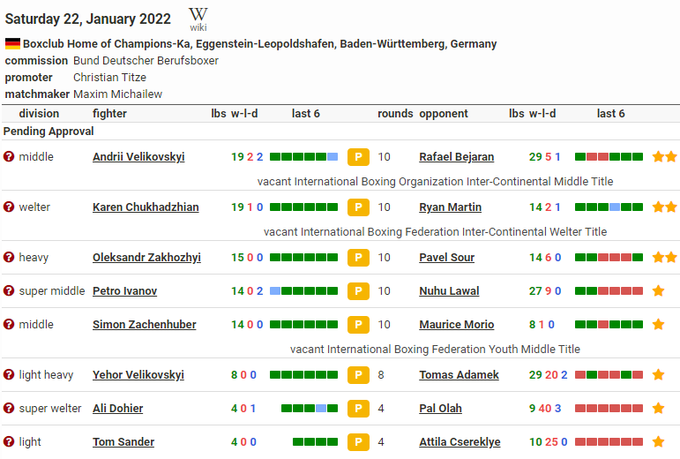This screenshot has height=459, width=680.
Task: Click question mark icon beside Tom Sander
Action: click(9, 442)
